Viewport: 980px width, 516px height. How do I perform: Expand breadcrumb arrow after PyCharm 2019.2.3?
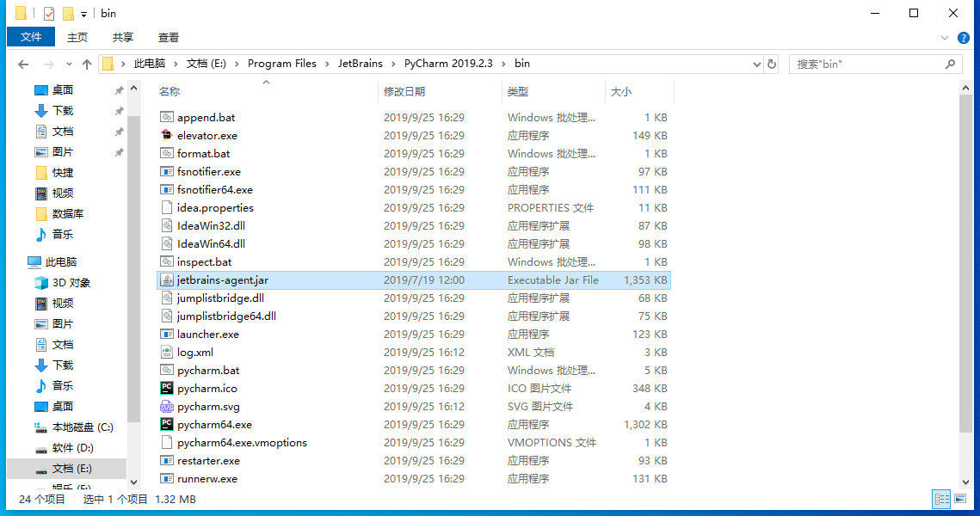503,64
